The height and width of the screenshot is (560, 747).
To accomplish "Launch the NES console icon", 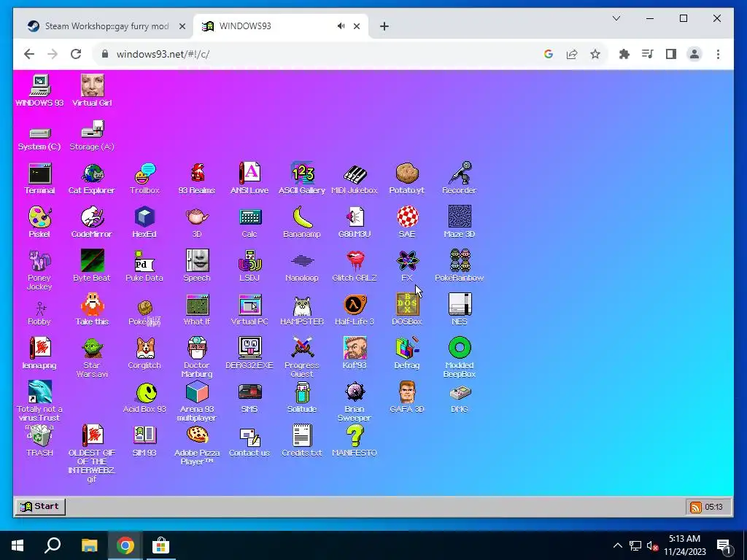I will coord(460,306).
